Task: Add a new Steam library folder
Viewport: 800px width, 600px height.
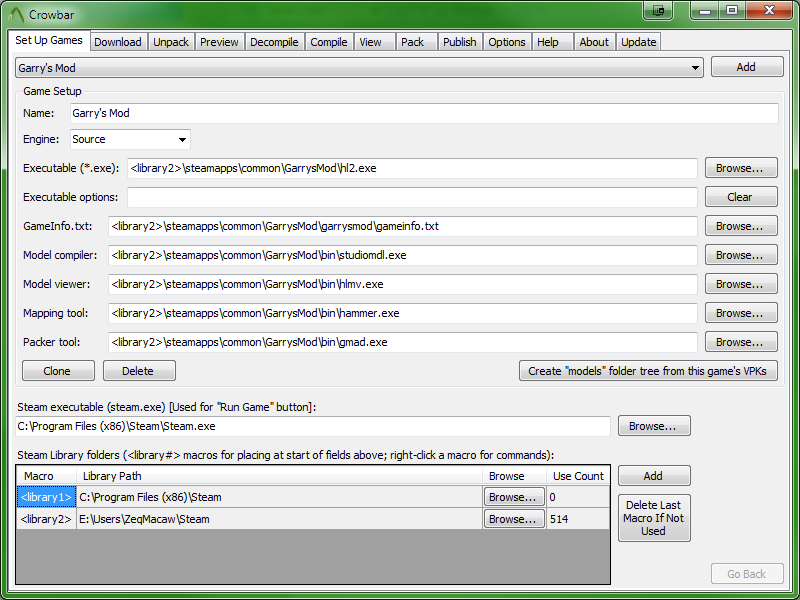Action: [654, 476]
